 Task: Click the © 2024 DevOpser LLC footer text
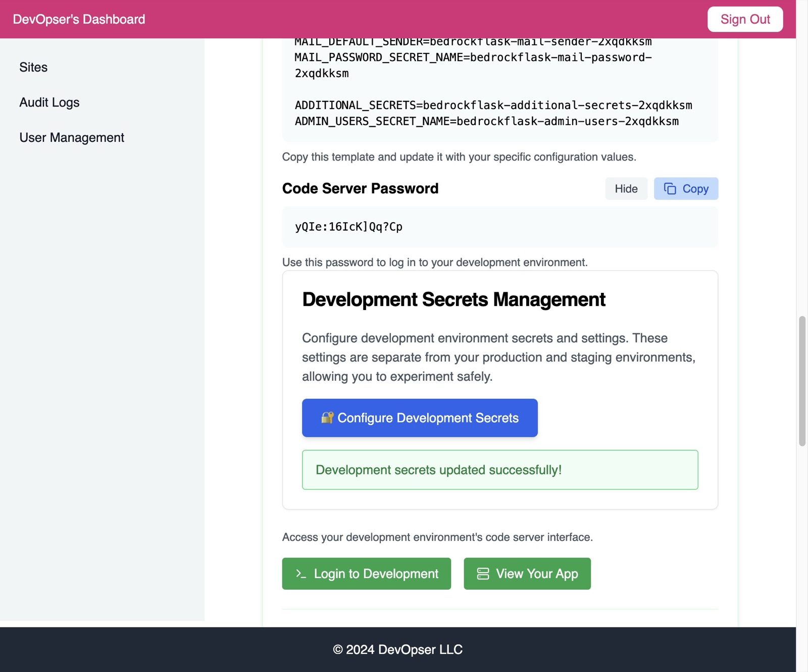point(398,649)
